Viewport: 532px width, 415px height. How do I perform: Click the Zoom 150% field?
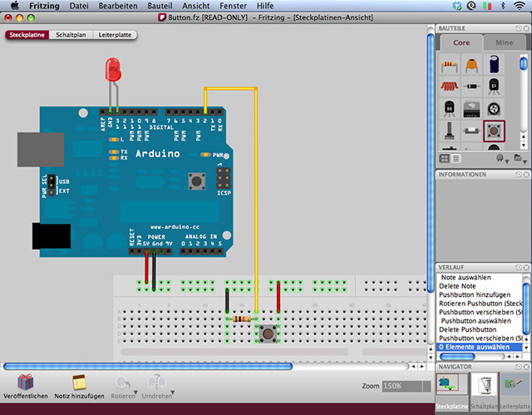click(x=406, y=386)
